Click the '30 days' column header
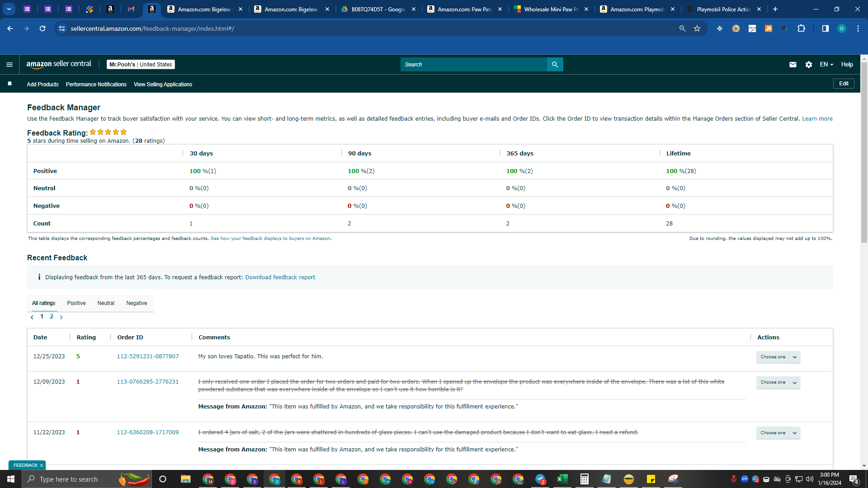 (x=201, y=154)
